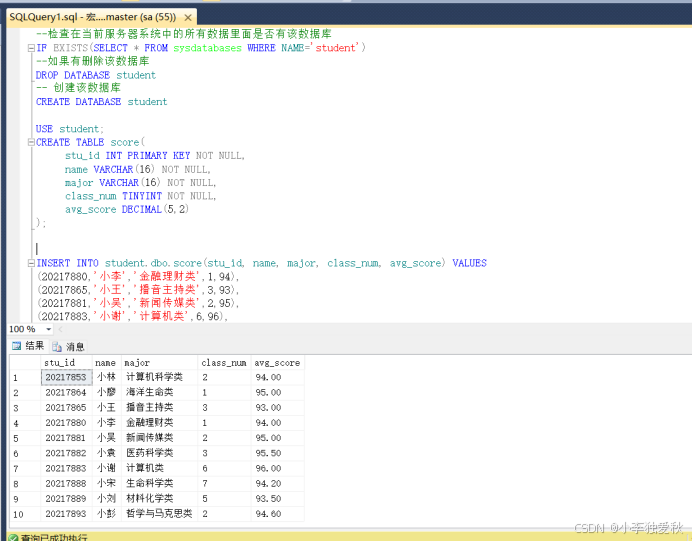Select cell 20217888 in results
The image size is (692, 542).
[66, 484]
